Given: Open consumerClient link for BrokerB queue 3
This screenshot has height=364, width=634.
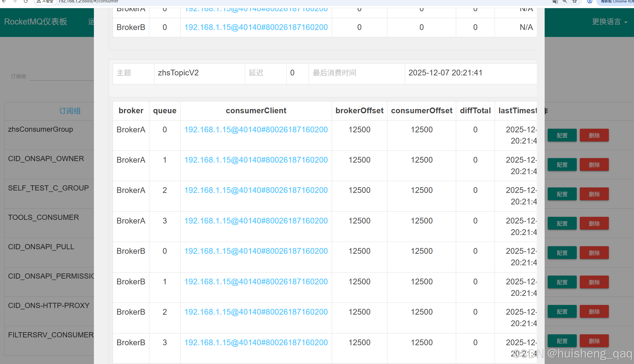Looking at the screenshot, I should point(256,342).
